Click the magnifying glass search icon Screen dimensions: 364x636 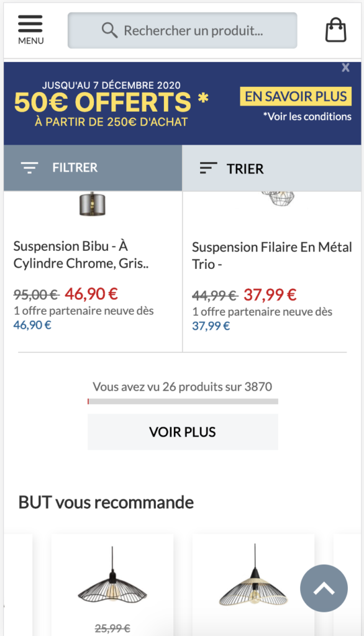coord(109,30)
